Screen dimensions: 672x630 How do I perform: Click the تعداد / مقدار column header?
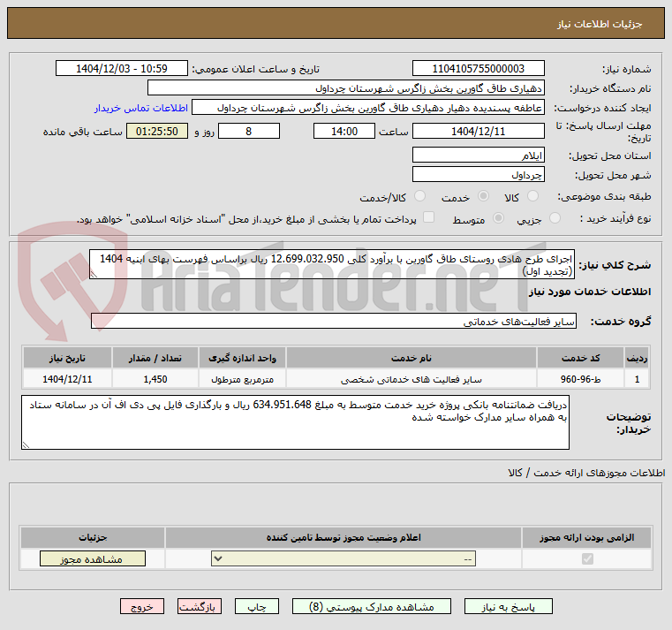click(155, 358)
